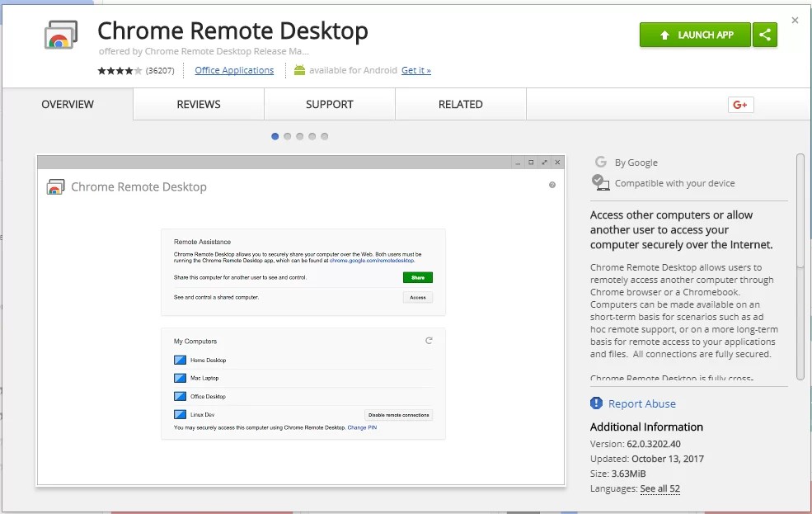This screenshot has width=812, height=514.
Task: Click the By Google text
Action: click(636, 163)
